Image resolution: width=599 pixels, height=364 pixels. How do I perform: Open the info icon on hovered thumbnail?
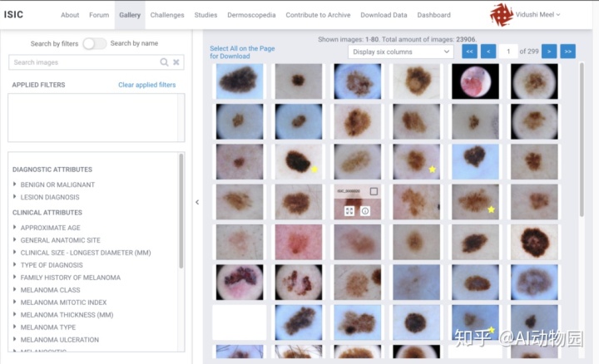pyautogui.click(x=365, y=211)
